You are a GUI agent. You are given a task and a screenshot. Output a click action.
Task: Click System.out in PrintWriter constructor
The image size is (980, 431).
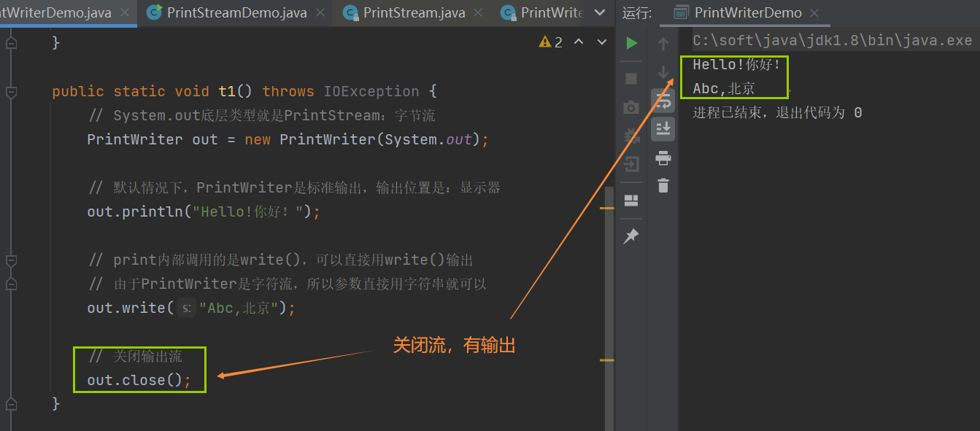428,140
